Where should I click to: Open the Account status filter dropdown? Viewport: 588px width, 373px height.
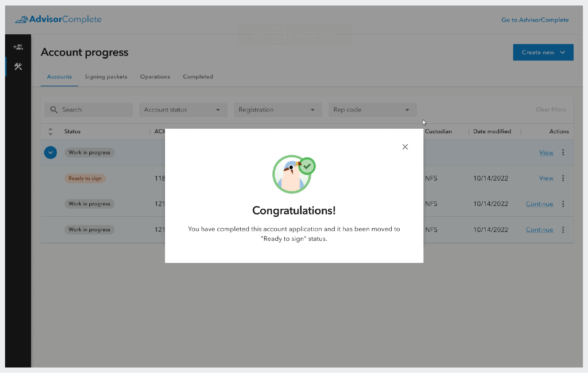pyautogui.click(x=183, y=110)
